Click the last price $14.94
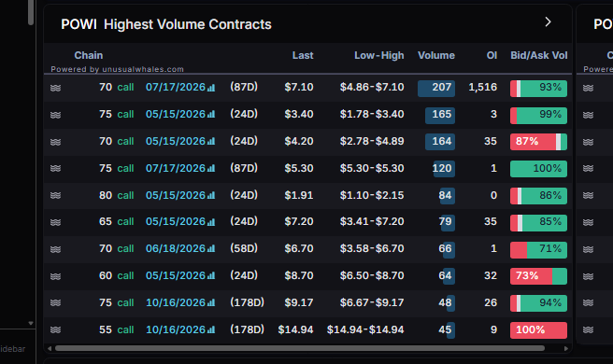 295,330
